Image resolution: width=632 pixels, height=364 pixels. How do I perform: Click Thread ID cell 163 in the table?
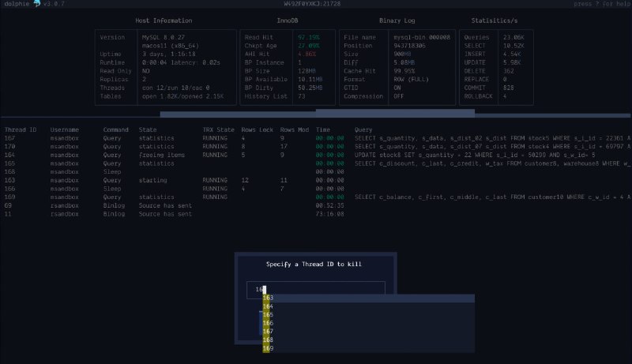click(9, 180)
